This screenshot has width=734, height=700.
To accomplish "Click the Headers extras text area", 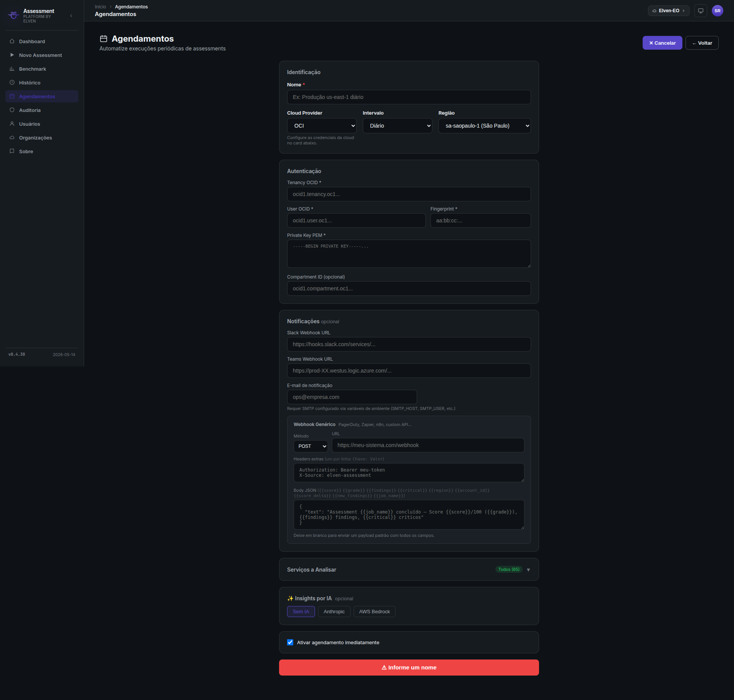I will tap(409, 473).
